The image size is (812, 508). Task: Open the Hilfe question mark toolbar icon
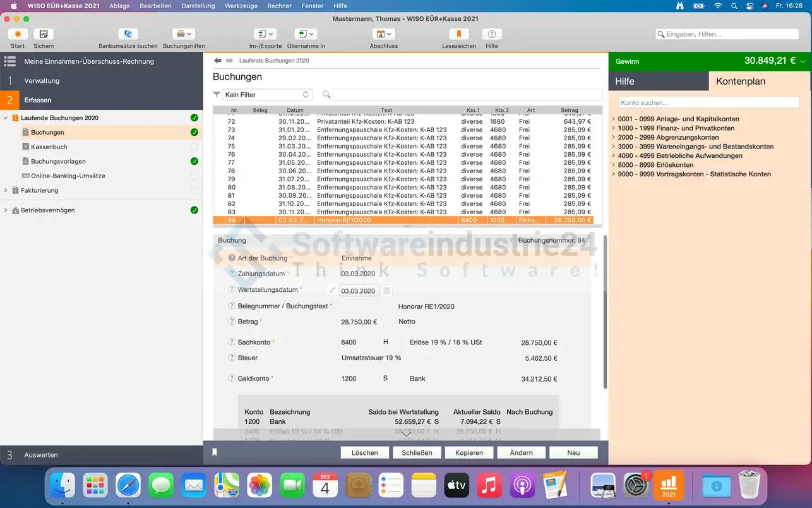point(492,34)
